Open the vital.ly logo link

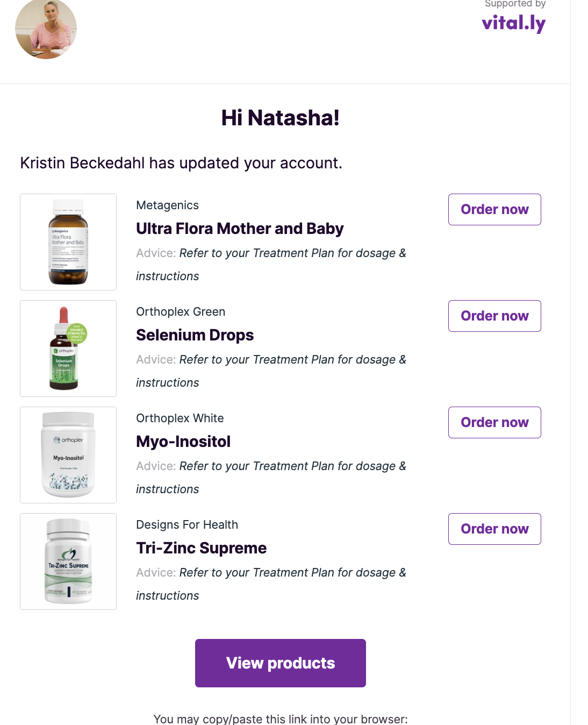click(513, 23)
